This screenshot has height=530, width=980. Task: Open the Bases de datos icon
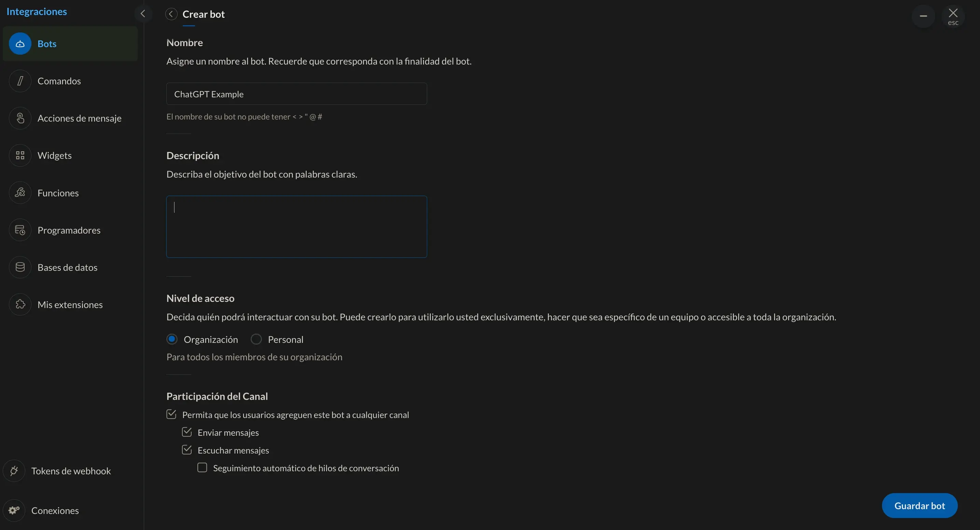coord(20,267)
